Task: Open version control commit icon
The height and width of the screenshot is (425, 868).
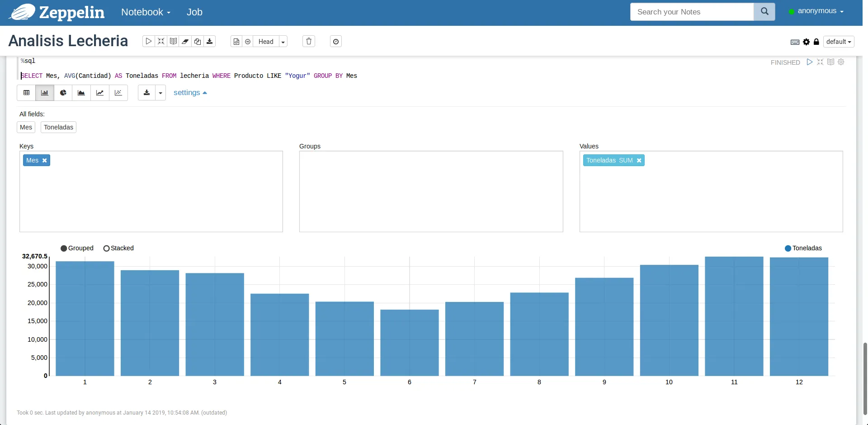Action: pos(236,41)
